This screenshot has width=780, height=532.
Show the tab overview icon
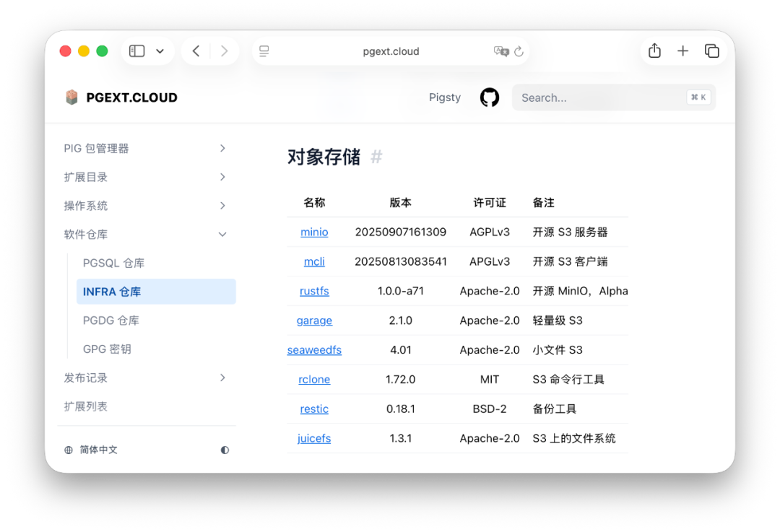pyautogui.click(x=712, y=51)
